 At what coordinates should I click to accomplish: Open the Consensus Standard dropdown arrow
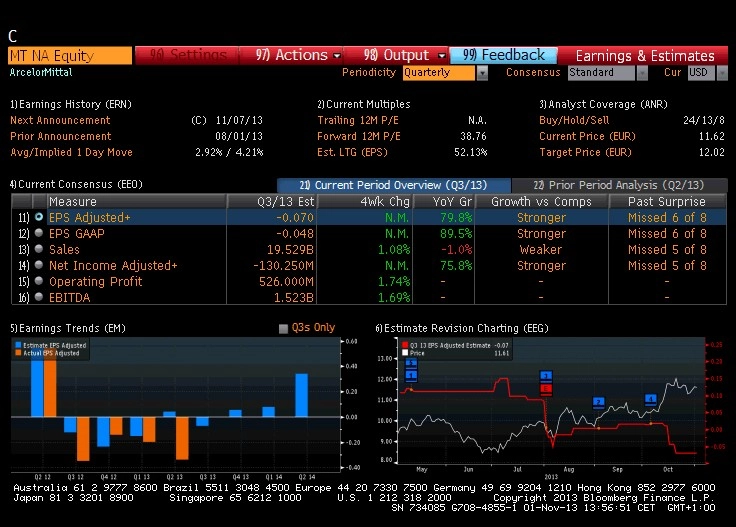click(x=642, y=73)
